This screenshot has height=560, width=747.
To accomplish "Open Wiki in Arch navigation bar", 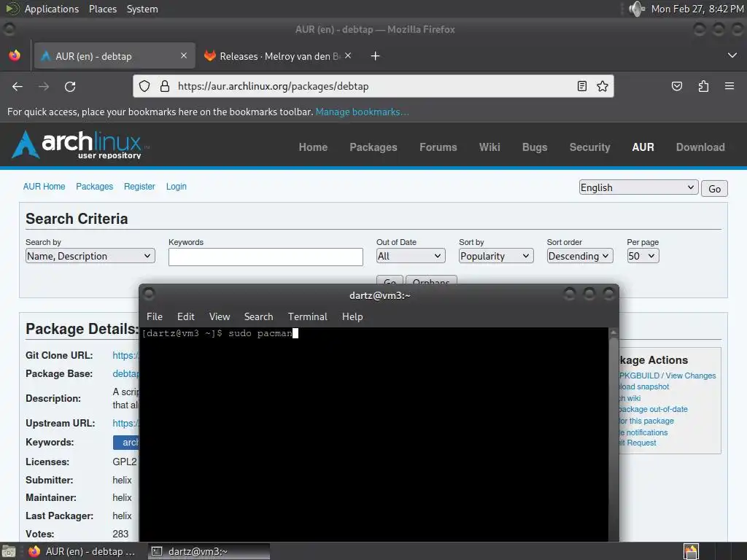I will tap(489, 147).
